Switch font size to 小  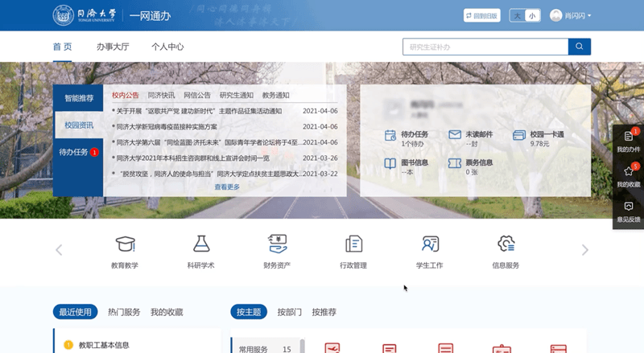531,15
